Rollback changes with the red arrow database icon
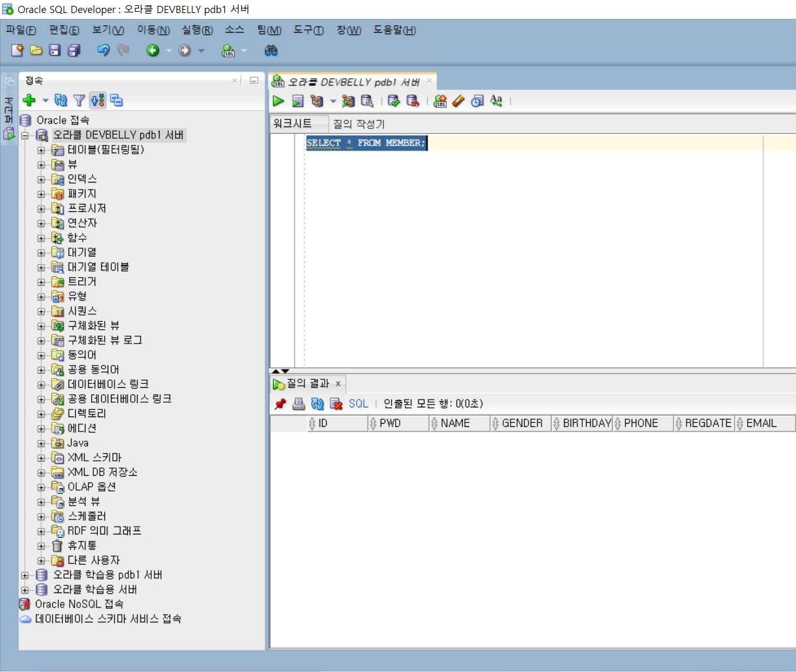This screenshot has width=796, height=672. tap(412, 101)
